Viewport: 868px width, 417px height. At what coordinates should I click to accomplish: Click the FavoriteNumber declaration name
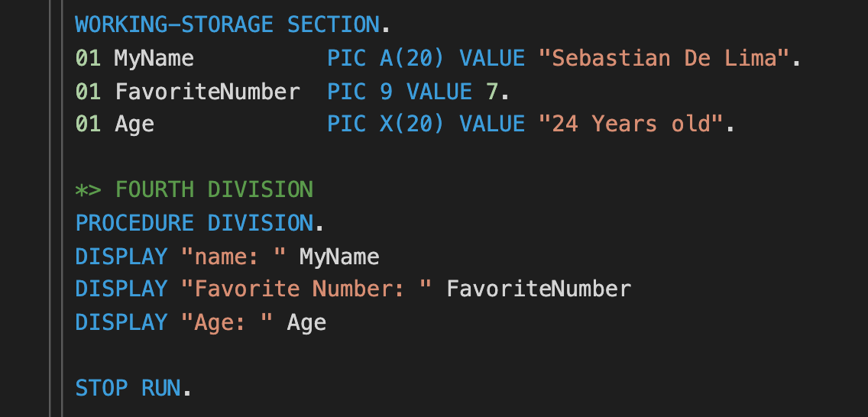tap(207, 91)
